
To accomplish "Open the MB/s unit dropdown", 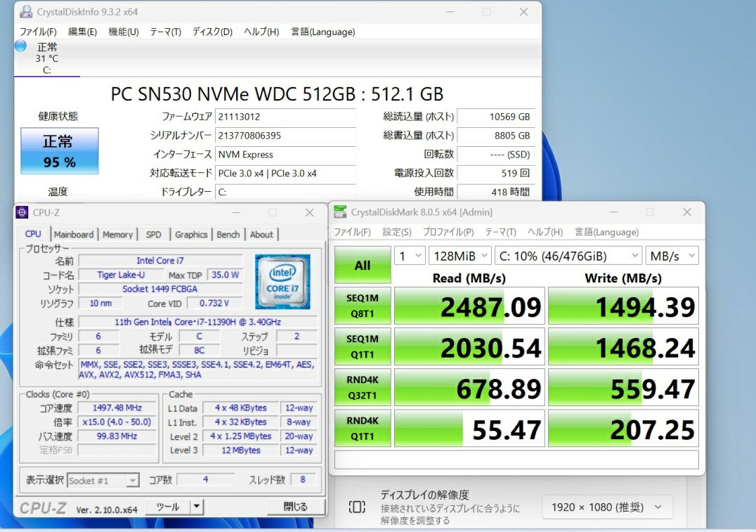I will pos(672,256).
